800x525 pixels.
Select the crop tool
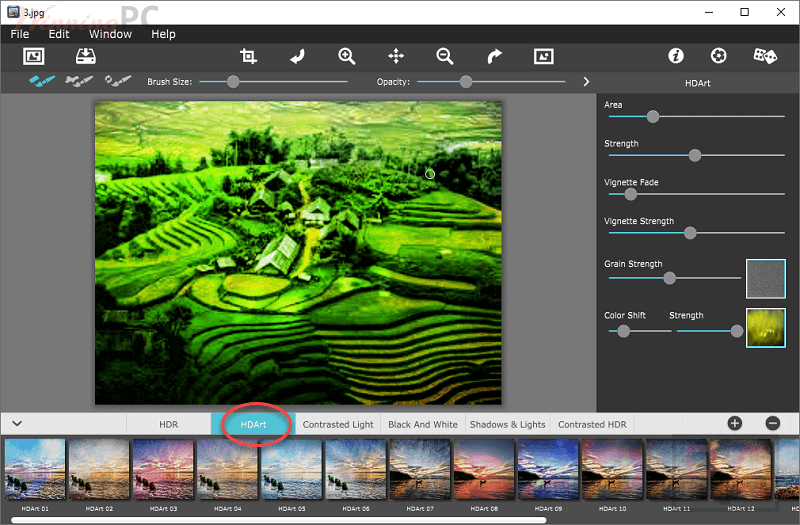(x=248, y=56)
